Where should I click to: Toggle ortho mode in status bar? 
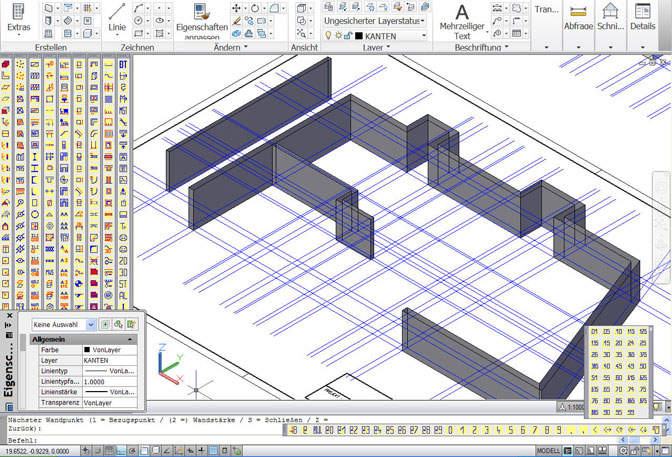121,451
